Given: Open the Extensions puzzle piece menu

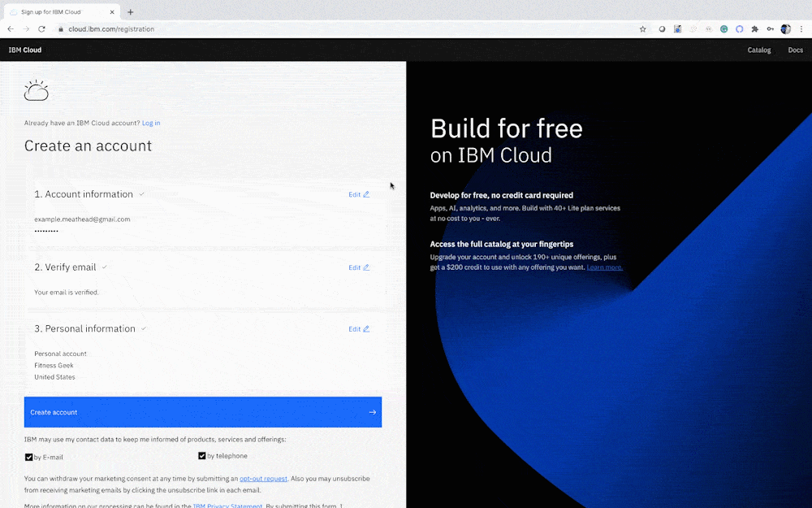Looking at the screenshot, I should pyautogui.click(x=755, y=29).
